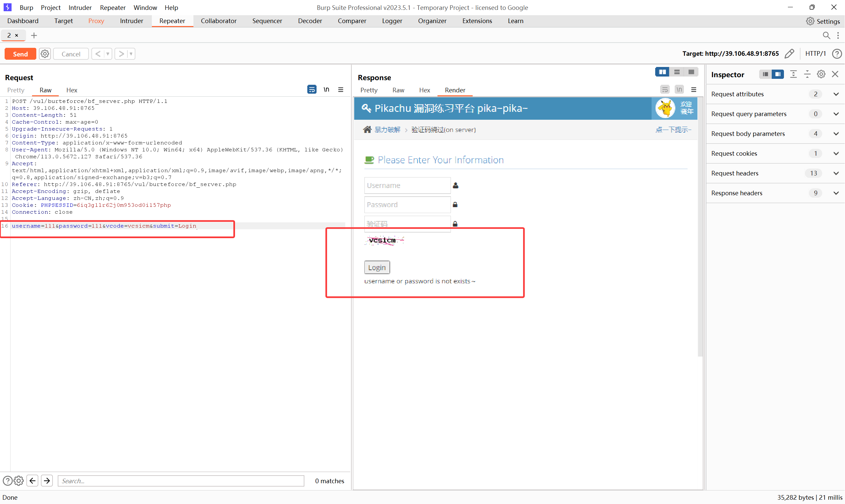The width and height of the screenshot is (845, 504).
Task: Select the top-bottom split layout icon
Action: [x=677, y=72]
